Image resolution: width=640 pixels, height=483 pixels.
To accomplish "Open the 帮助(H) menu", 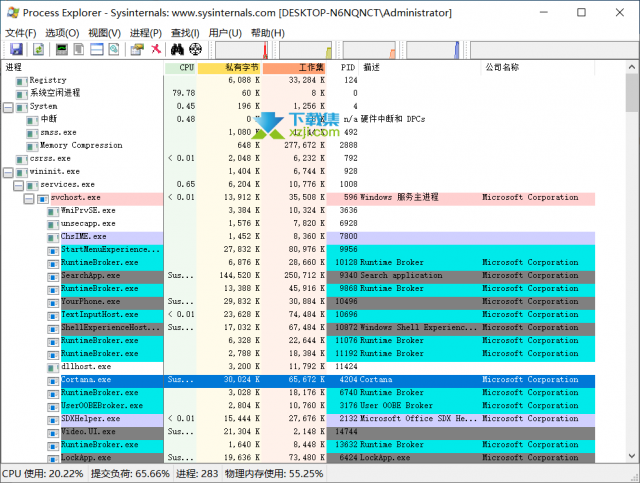I will pos(268,33).
